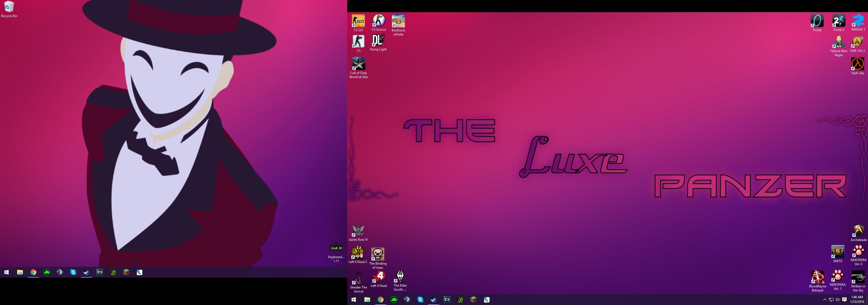Click the filmstrip icon on right monitor taskbar
868x305 pixels.
point(447,300)
